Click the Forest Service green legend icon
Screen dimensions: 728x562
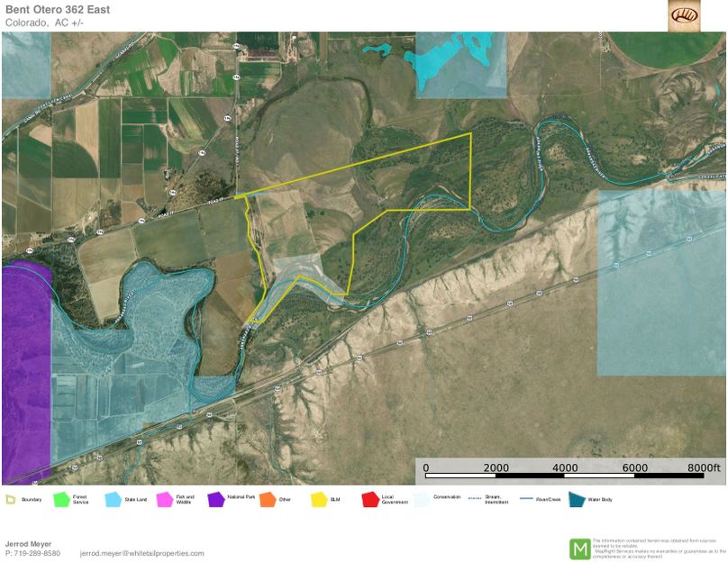(61, 498)
